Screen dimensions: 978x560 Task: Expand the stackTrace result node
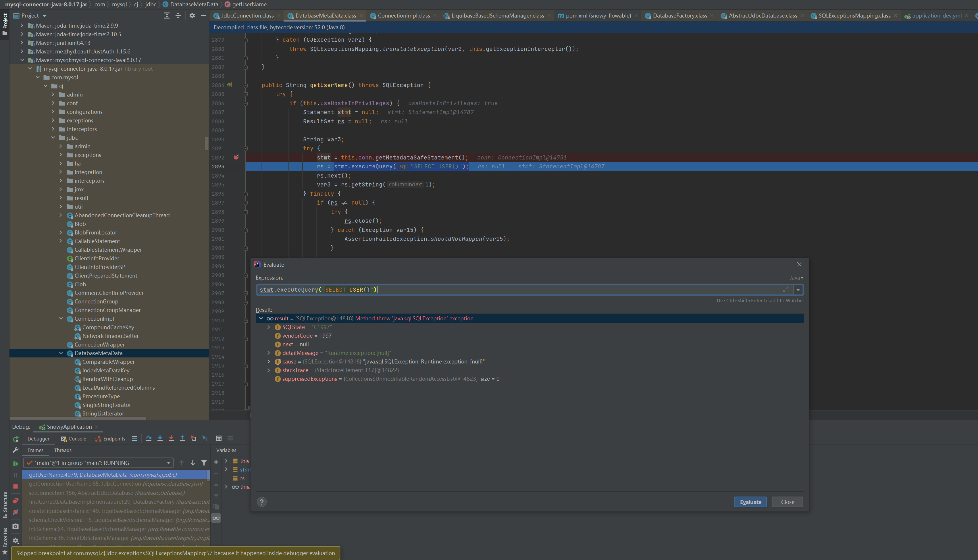[269, 370]
